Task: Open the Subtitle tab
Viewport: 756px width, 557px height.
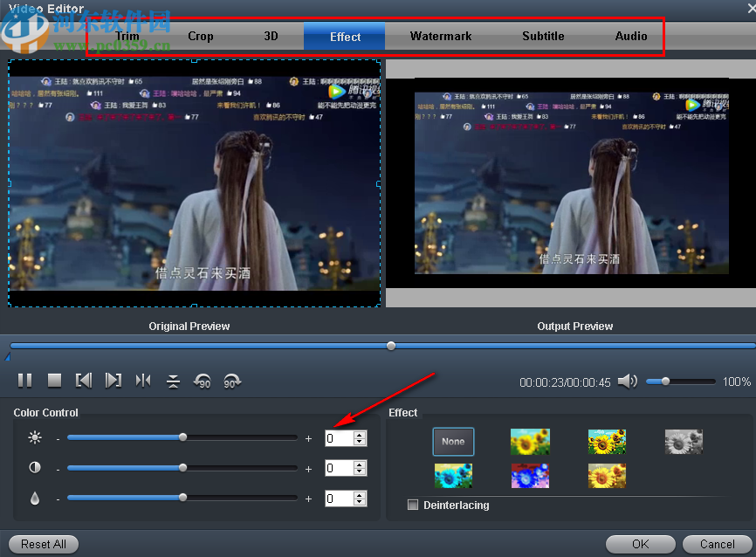Action: click(543, 37)
